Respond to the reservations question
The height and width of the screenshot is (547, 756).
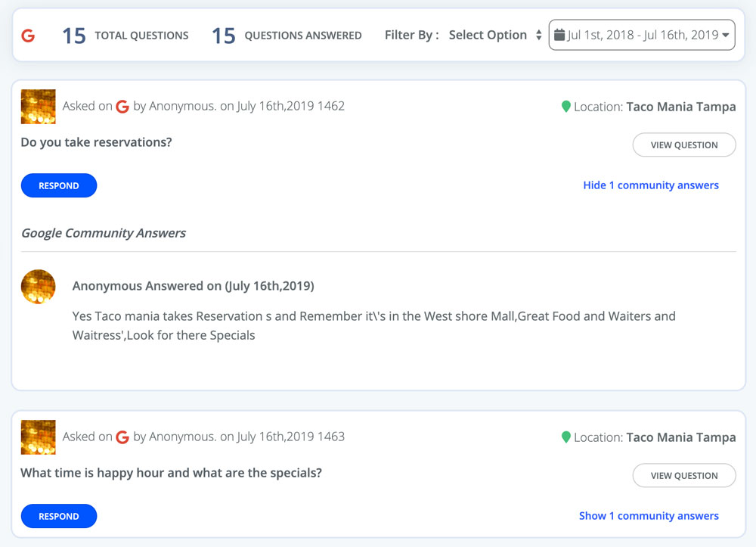coord(59,185)
